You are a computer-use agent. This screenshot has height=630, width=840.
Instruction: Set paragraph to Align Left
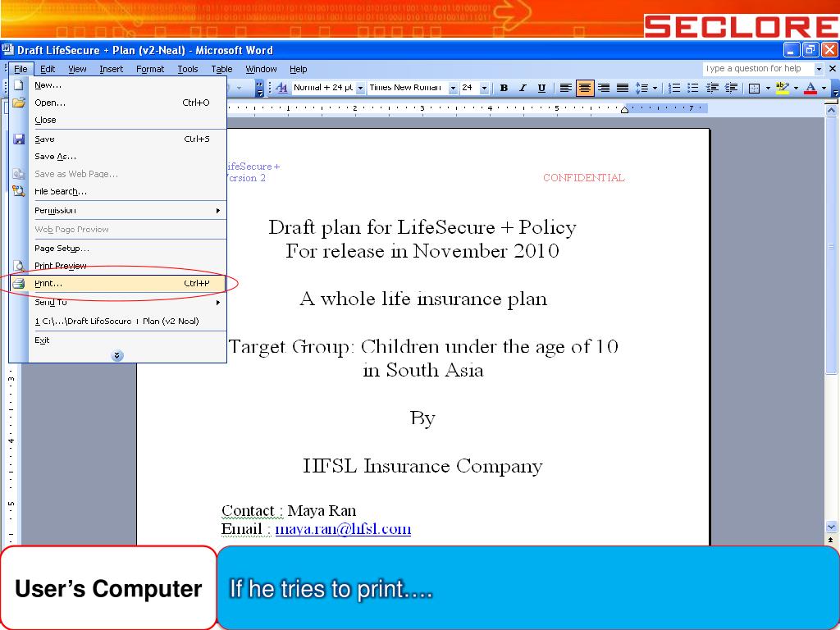(x=566, y=88)
